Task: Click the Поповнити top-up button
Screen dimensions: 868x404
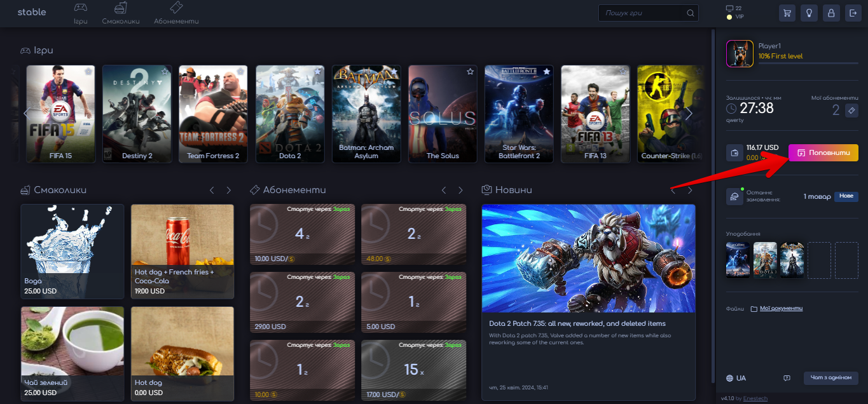Action: coord(823,152)
